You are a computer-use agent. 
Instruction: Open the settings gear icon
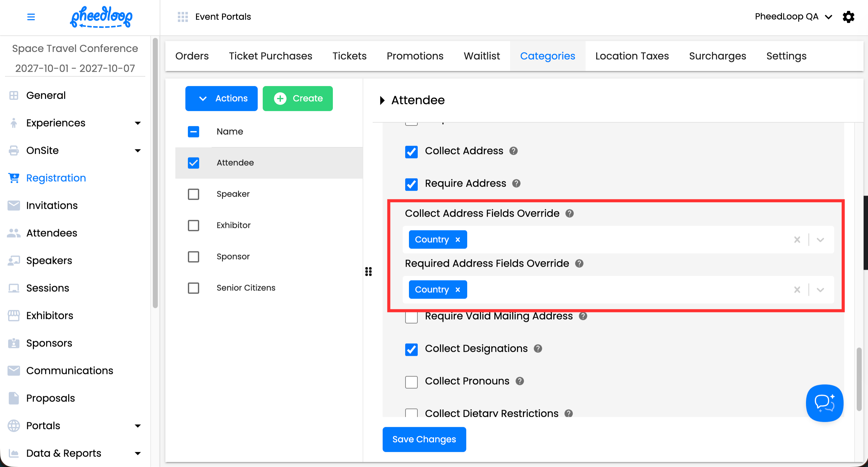pyautogui.click(x=848, y=17)
